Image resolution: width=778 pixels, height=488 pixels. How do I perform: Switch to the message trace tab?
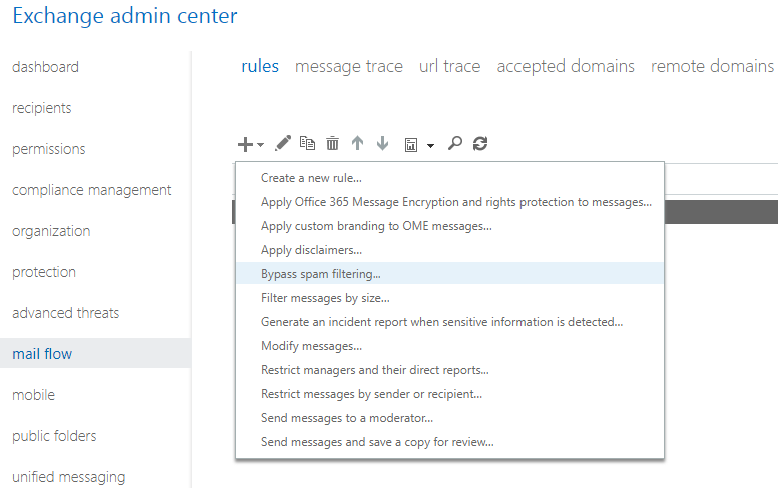pyautogui.click(x=349, y=67)
